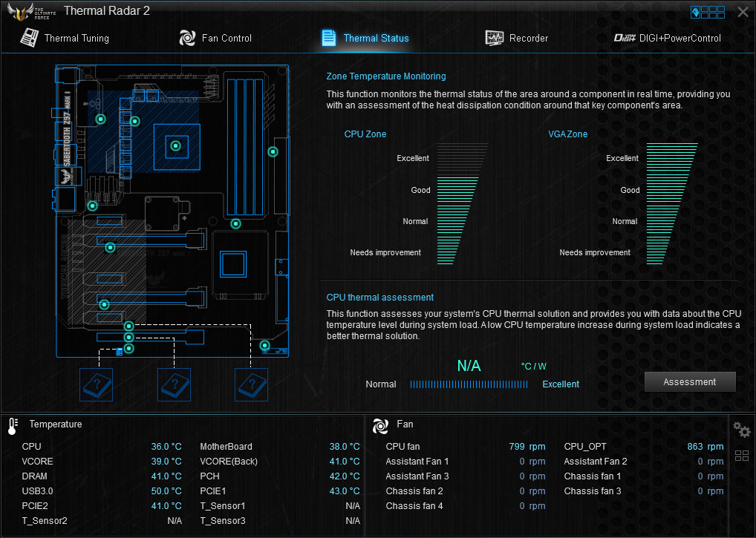Click the USB3.0 temperature value 50.0 °C
756x538 pixels.
166,491
